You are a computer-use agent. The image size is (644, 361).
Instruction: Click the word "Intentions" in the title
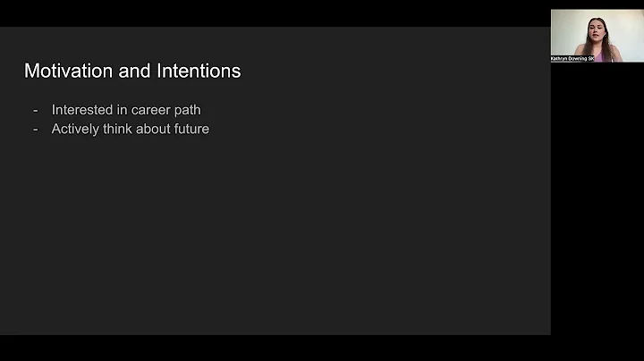coord(197,71)
